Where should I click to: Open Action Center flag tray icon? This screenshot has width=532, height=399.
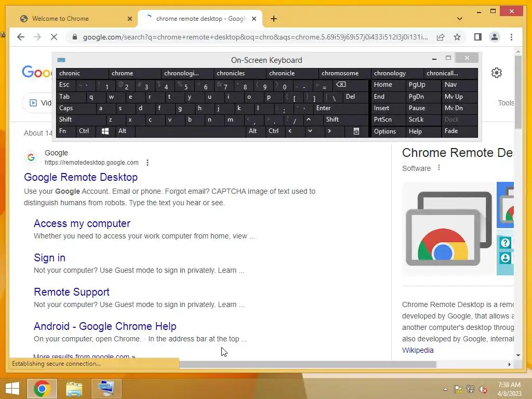click(458, 390)
